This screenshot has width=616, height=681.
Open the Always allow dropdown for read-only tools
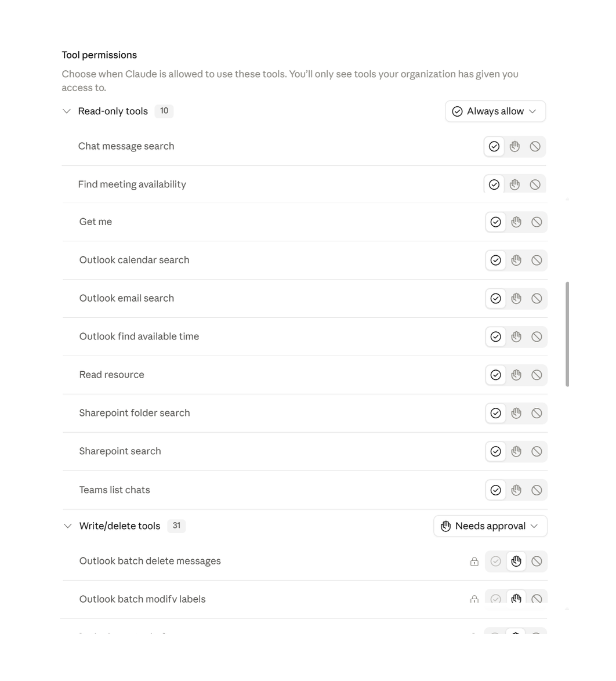[495, 111]
